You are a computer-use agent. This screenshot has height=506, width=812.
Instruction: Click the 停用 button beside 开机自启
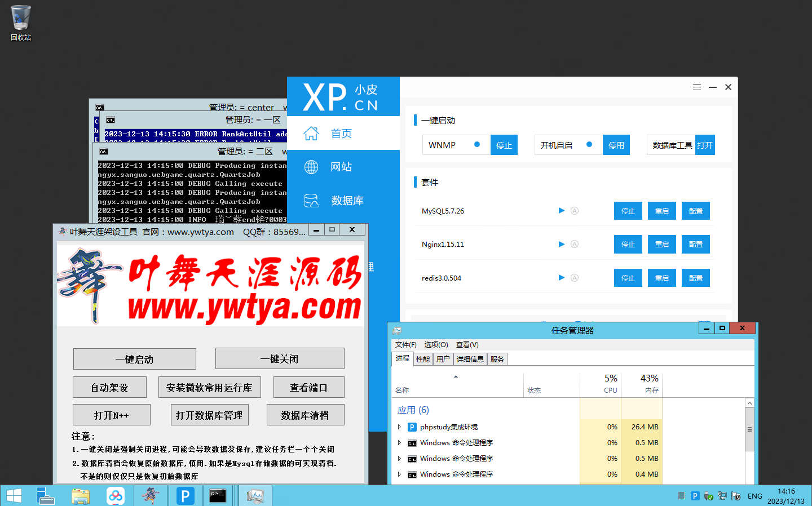click(x=616, y=145)
